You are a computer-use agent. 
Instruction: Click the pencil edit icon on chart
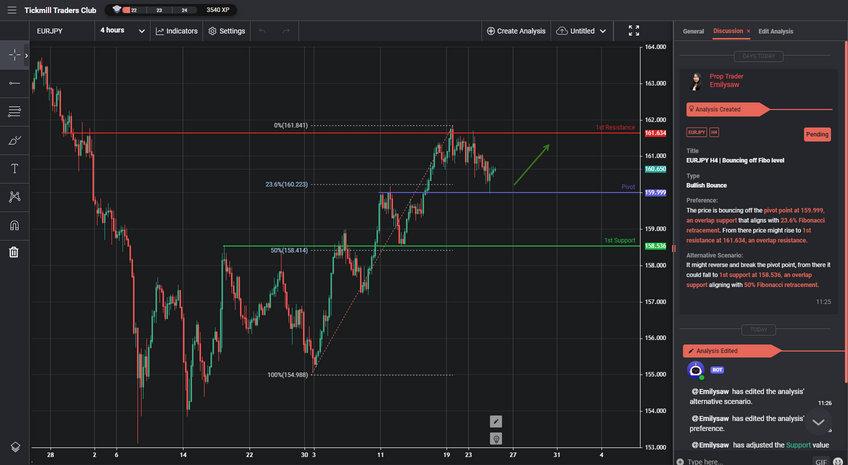495,421
